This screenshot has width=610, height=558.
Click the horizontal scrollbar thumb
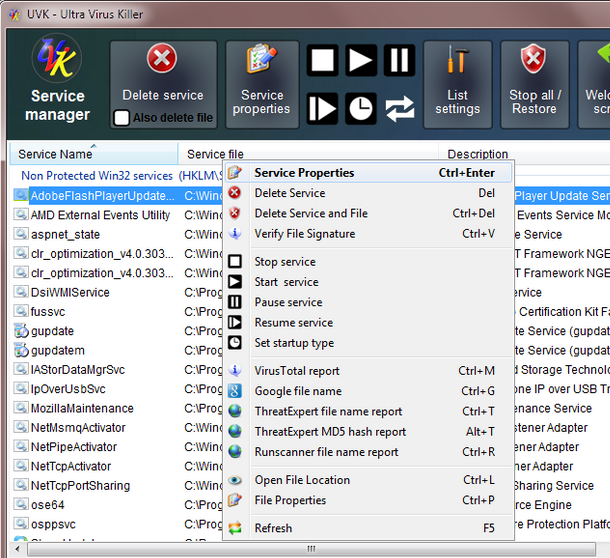pos(311,549)
